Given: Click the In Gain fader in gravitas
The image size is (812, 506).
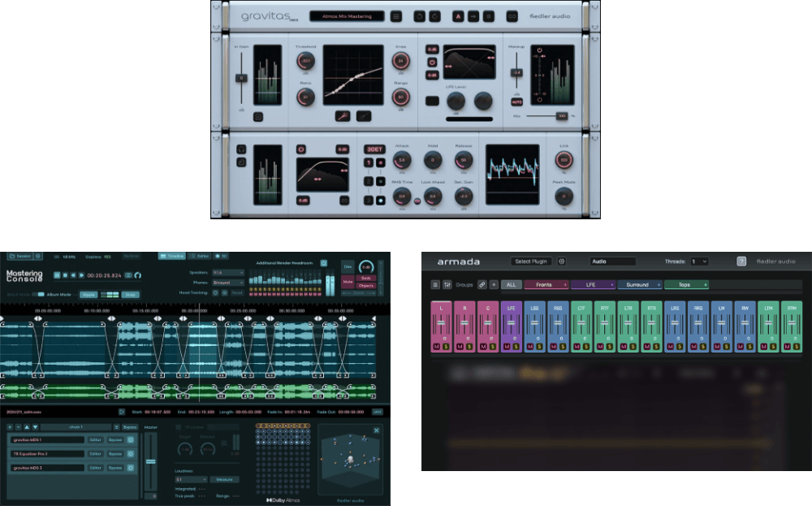Looking at the screenshot, I should pyautogui.click(x=241, y=78).
